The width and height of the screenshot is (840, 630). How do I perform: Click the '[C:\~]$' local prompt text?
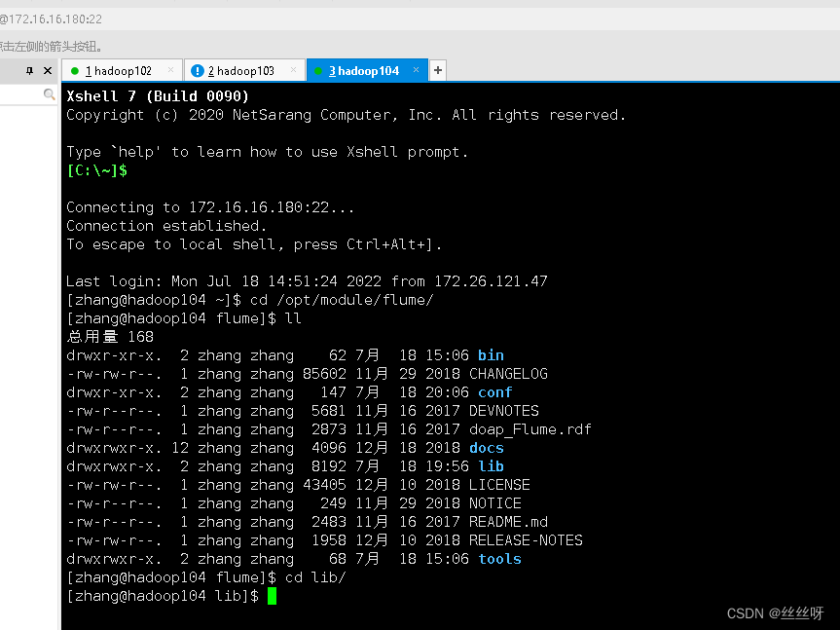pyautogui.click(x=97, y=170)
